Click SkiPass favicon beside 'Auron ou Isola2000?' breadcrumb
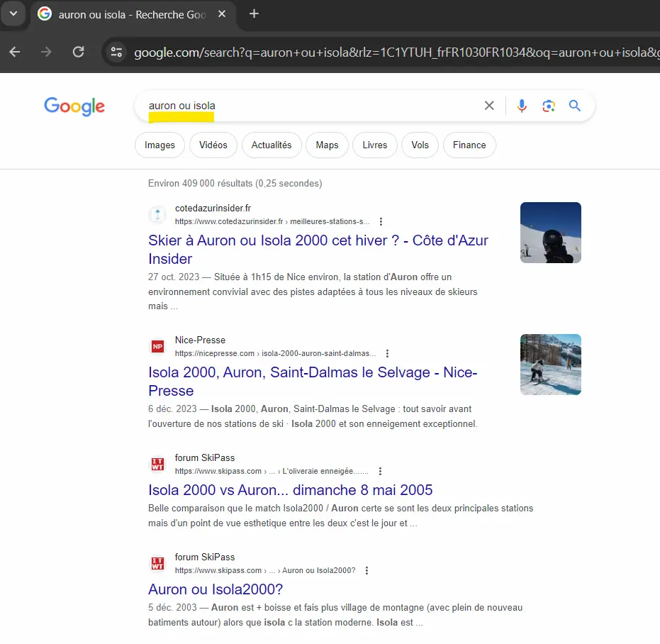660x644 pixels. pyautogui.click(x=158, y=563)
